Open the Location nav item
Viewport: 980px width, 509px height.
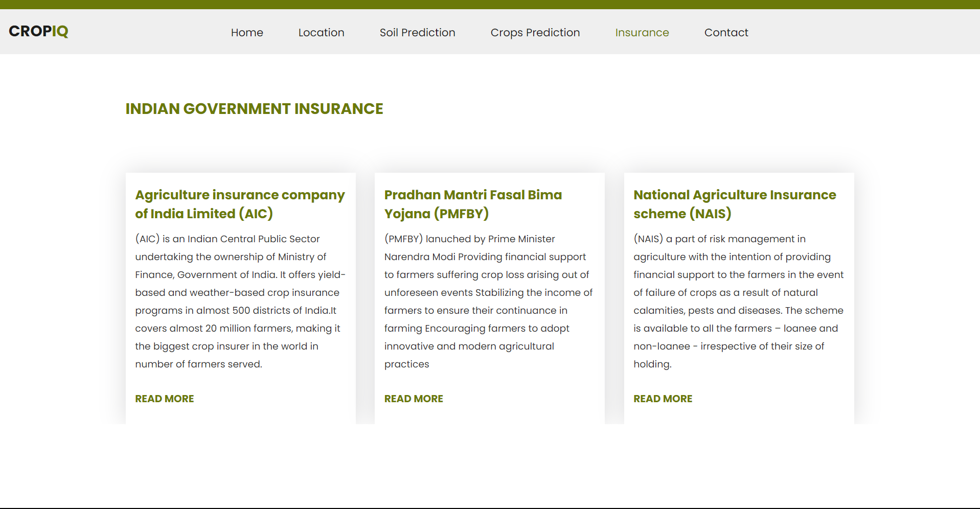coord(322,33)
